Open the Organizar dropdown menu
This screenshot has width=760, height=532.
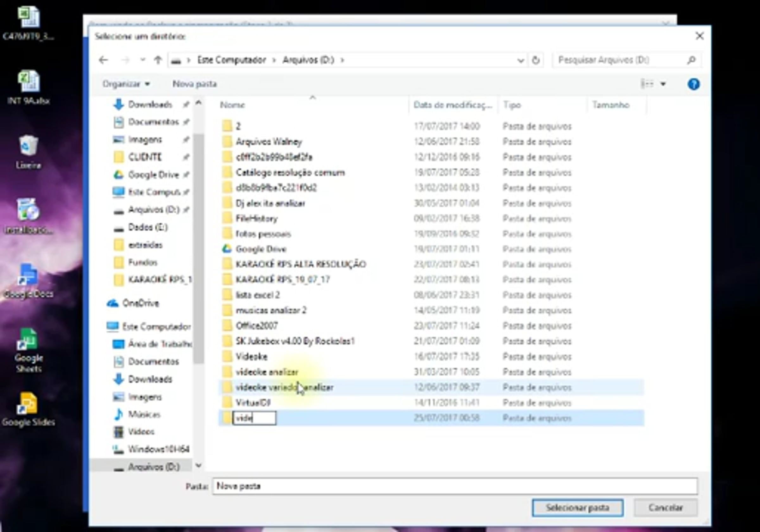click(126, 84)
